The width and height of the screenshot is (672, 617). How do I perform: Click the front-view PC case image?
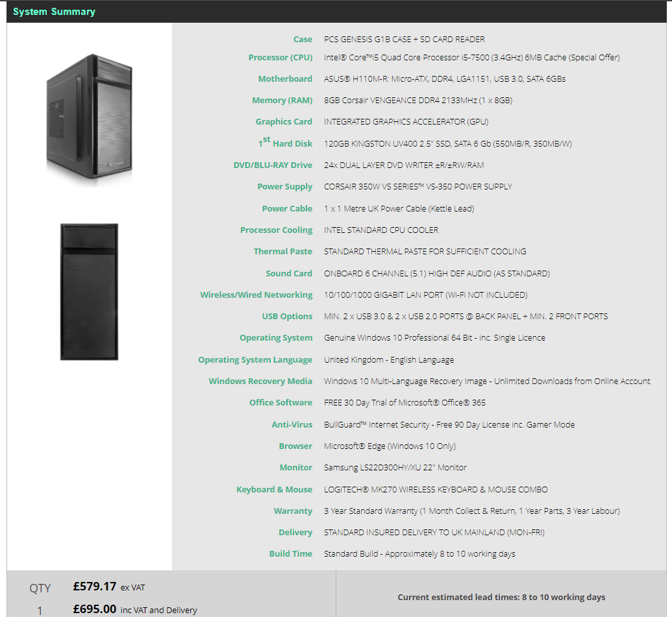pos(89,291)
